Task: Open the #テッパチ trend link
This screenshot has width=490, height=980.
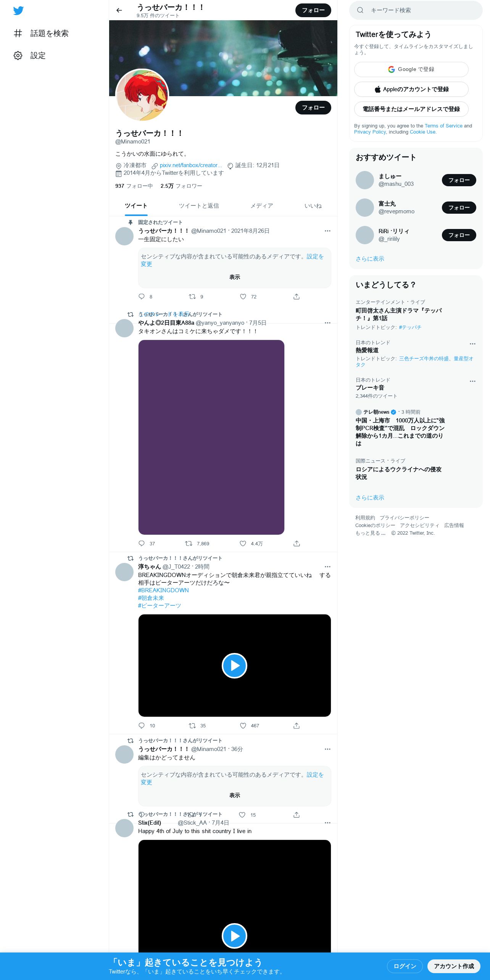Action: pos(410,327)
